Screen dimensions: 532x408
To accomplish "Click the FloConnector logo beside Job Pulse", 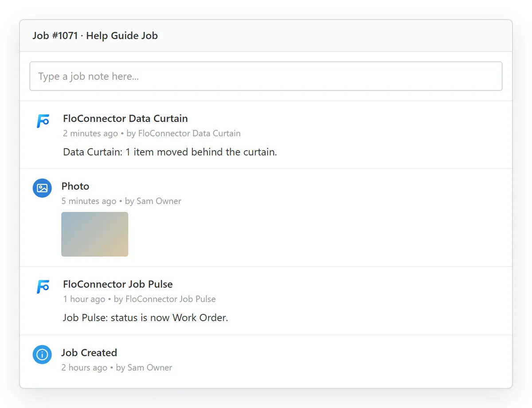I will pos(43,287).
